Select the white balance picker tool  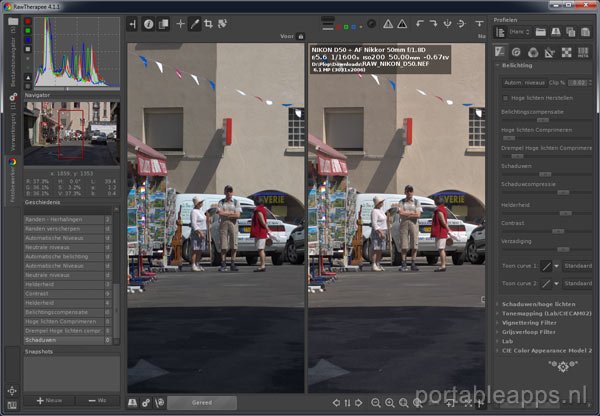pyautogui.click(x=195, y=24)
